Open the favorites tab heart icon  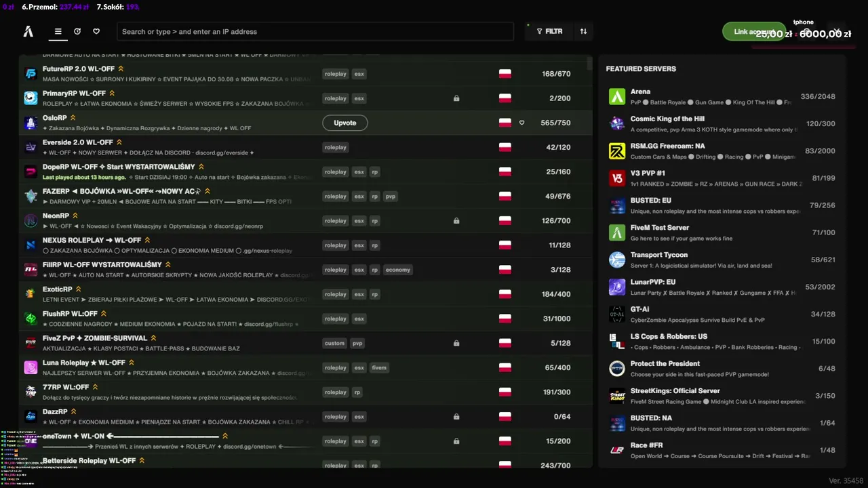[x=96, y=31]
